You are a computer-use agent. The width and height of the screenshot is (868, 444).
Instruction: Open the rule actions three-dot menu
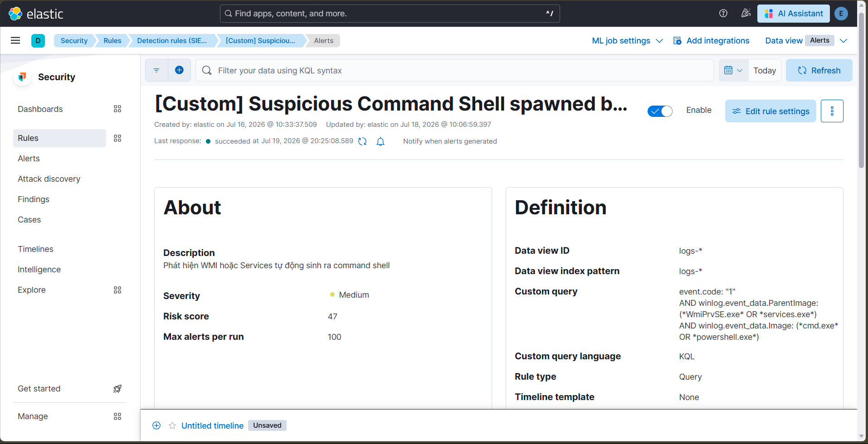coord(832,111)
